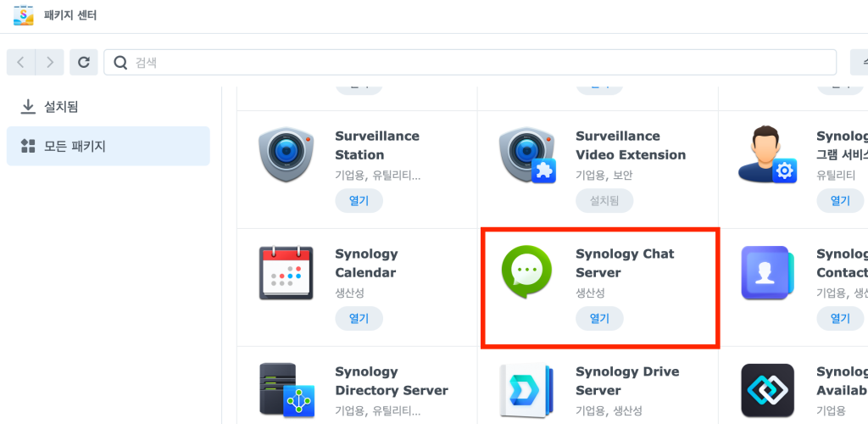
Task: Click Synology Drive Server title
Action: (x=627, y=382)
